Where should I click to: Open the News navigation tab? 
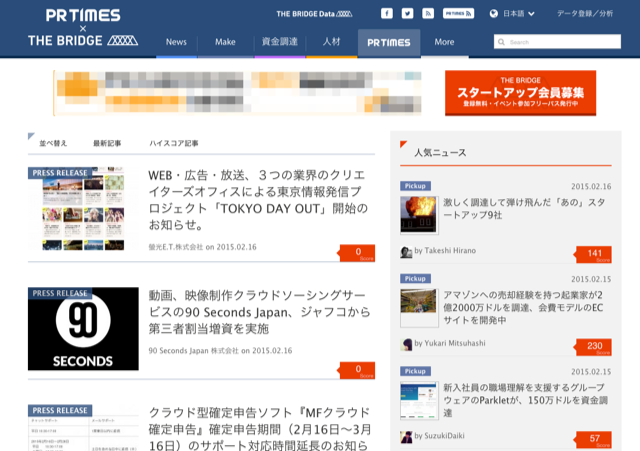click(x=176, y=42)
